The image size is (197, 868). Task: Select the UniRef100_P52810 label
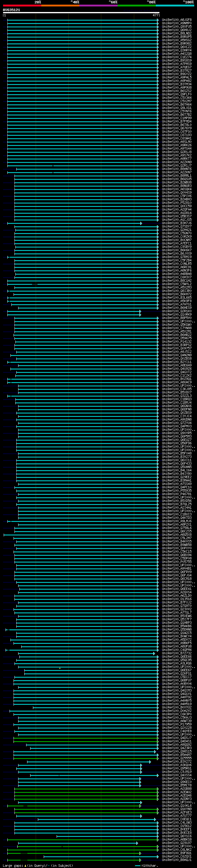(x=177, y=203)
